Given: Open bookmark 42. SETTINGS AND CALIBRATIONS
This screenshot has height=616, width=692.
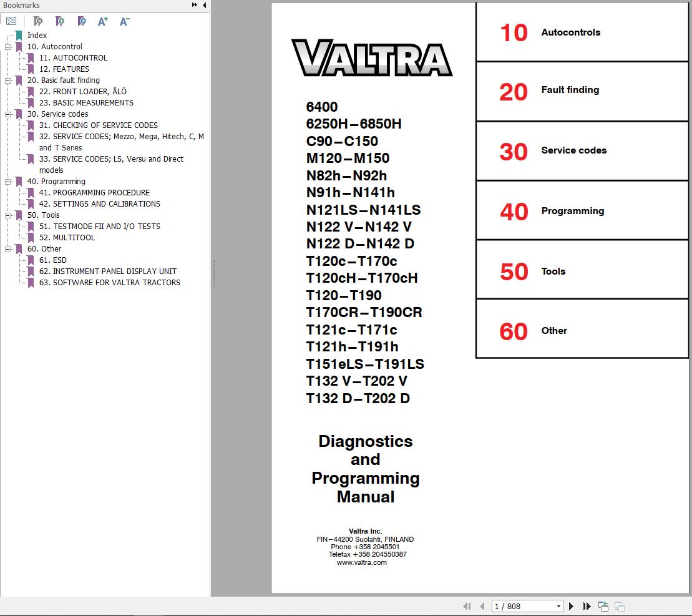Looking at the screenshot, I should tap(100, 204).
